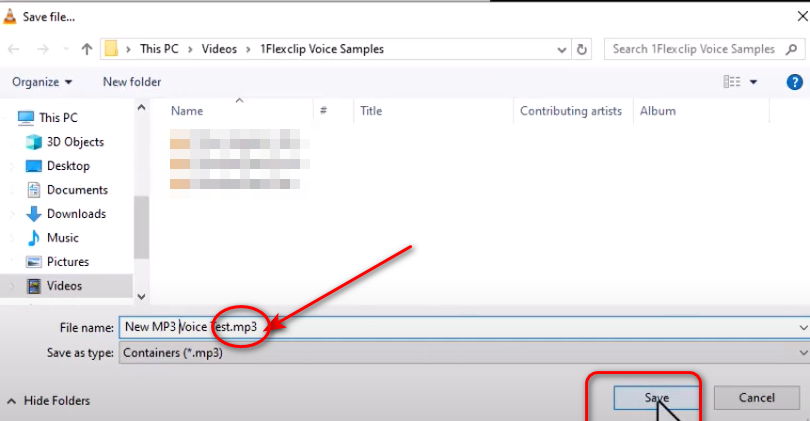Select This PC in navigation tree
Screen dimensions: 810x421
click(x=58, y=118)
